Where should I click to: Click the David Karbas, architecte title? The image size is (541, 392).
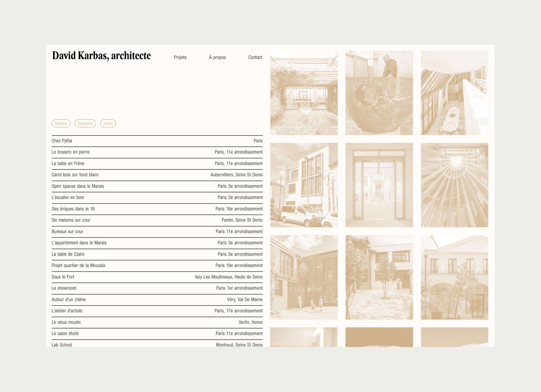[101, 56]
